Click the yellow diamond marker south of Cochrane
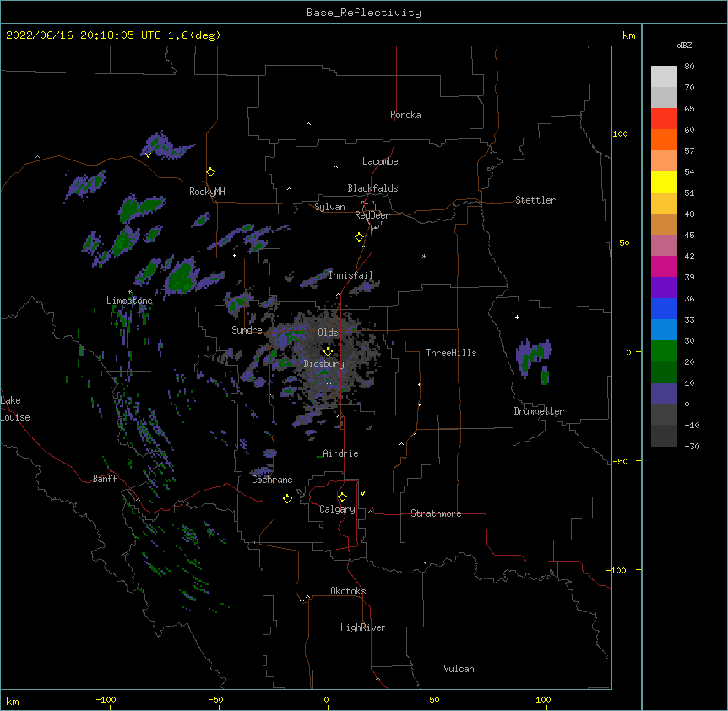This screenshot has height=711, width=728. coord(287,498)
